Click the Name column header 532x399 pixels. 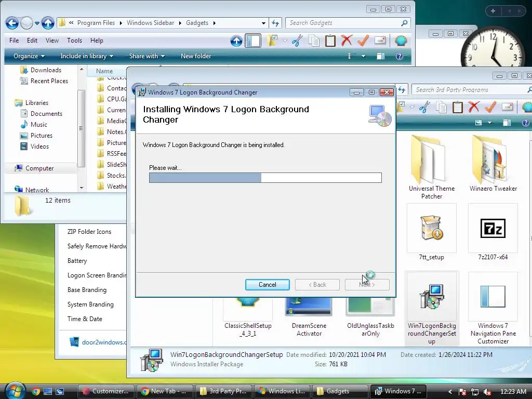tap(104, 71)
